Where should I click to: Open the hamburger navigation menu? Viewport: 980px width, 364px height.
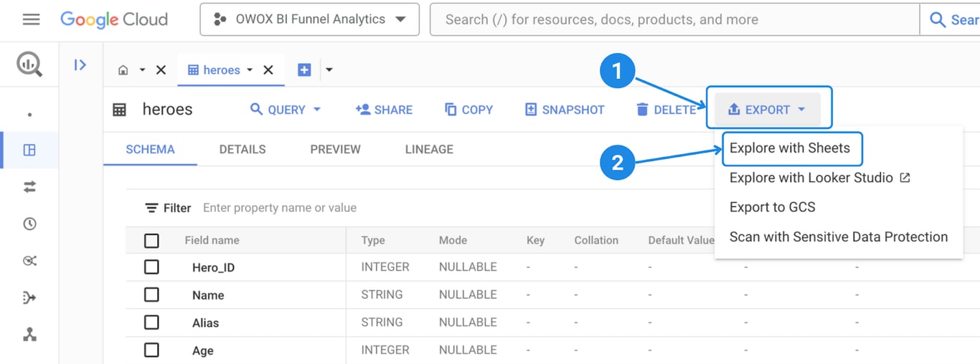pos(31,19)
